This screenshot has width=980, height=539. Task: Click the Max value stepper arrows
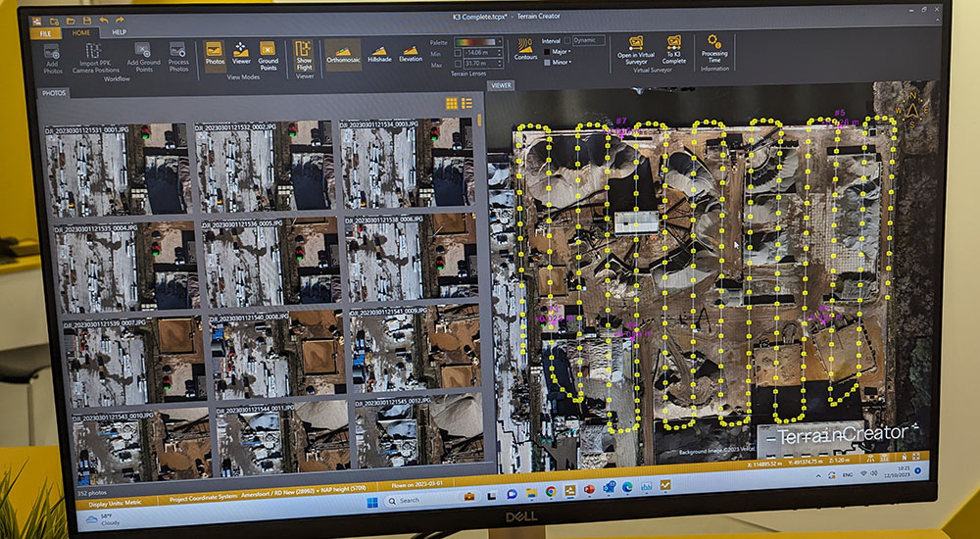pyautogui.click(x=500, y=64)
